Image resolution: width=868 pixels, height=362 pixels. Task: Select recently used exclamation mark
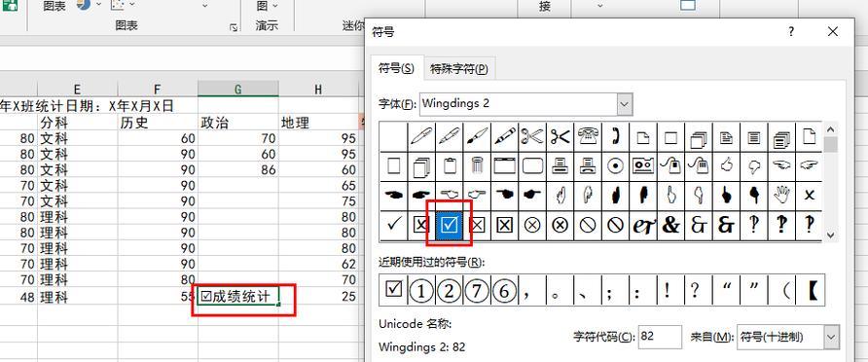(x=670, y=289)
